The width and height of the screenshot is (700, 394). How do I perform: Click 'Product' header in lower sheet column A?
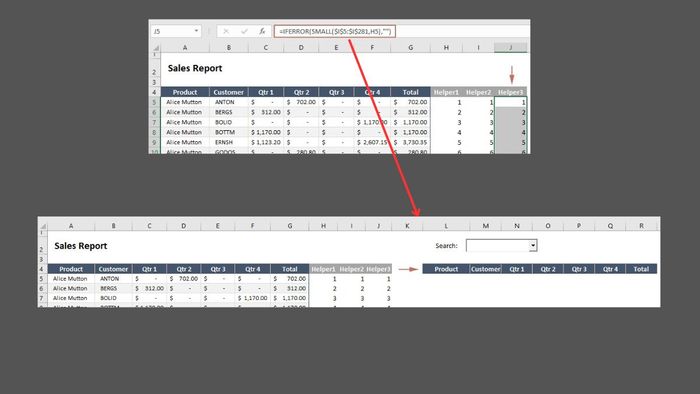click(x=71, y=269)
